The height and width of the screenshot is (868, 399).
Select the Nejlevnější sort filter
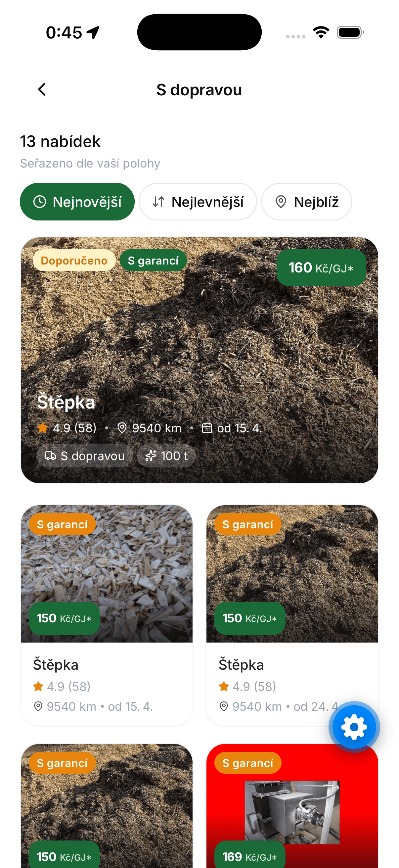tap(198, 202)
